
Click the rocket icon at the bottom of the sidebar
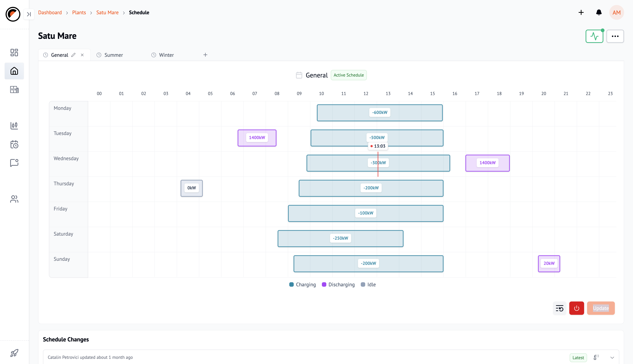14,353
